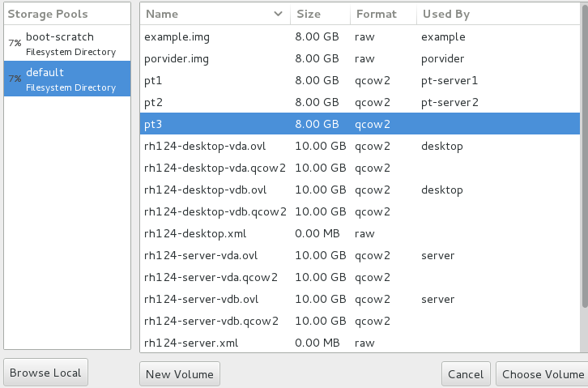Select rh124-desktop-vda.qcow2 volume
This screenshot has width=588, height=388.
[x=360, y=168]
